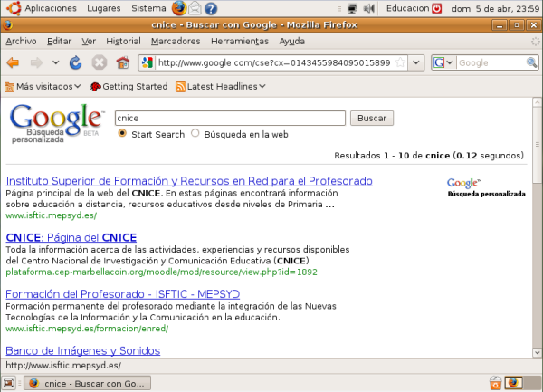Open the help icon in top panel
The width and height of the screenshot is (543, 392).
[210, 8]
